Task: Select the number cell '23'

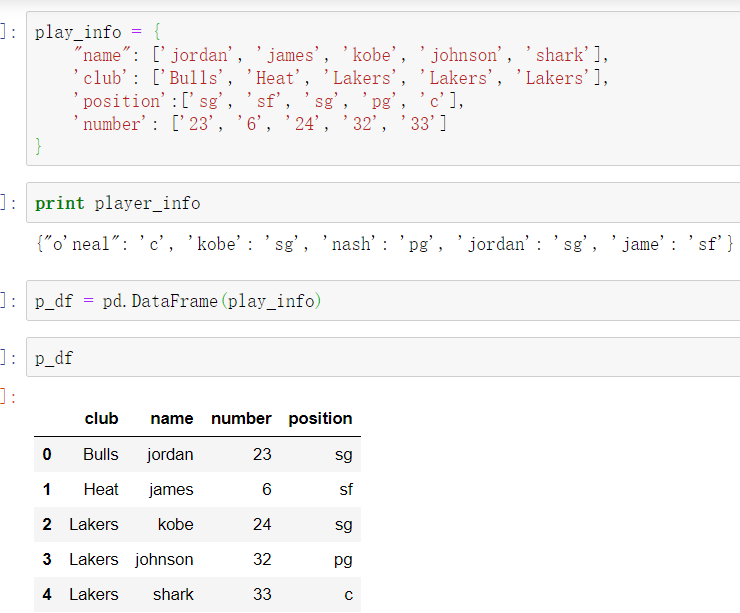Action: (262, 454)
